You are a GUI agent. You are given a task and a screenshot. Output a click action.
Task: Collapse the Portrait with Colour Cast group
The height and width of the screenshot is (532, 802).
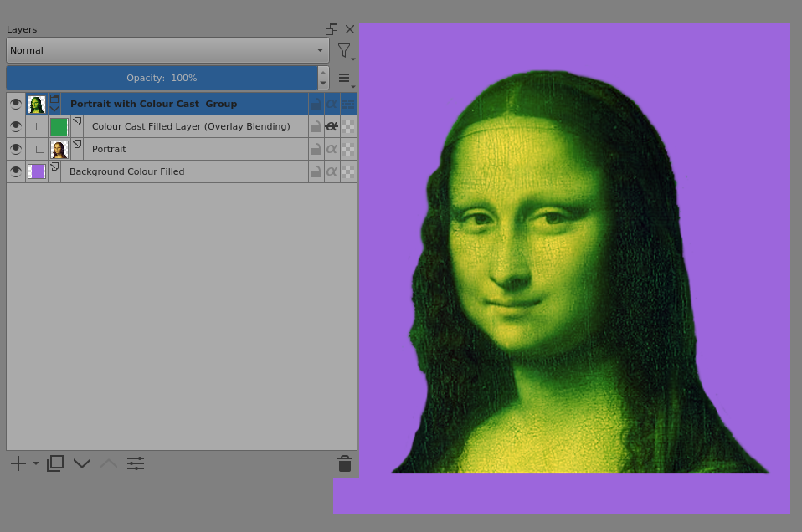[54, 108]
